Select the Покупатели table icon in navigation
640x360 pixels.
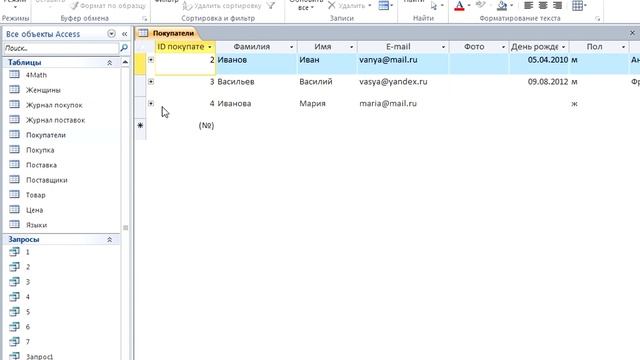(x=14, y=135)
